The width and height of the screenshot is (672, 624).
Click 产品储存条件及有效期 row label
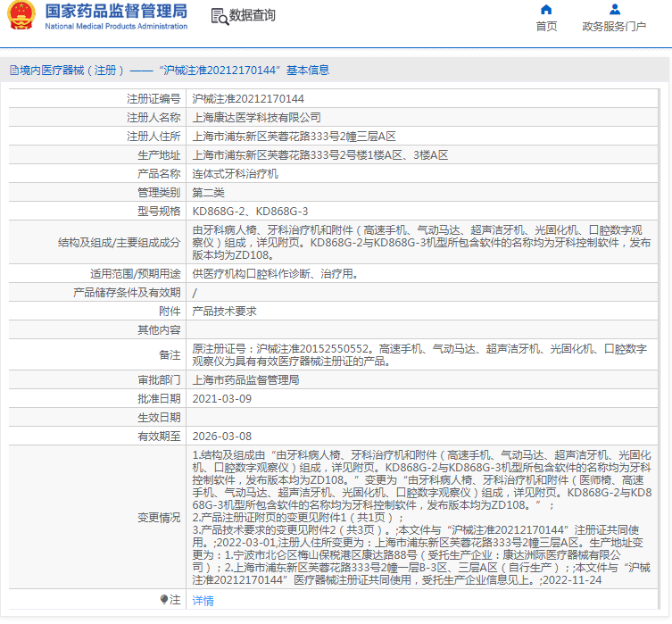pos(127,293)
